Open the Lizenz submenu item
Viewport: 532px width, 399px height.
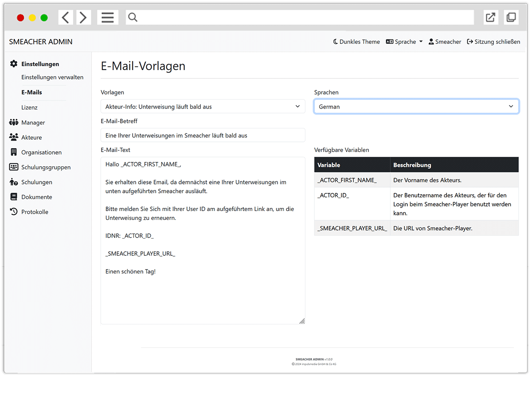click(29, 107)
